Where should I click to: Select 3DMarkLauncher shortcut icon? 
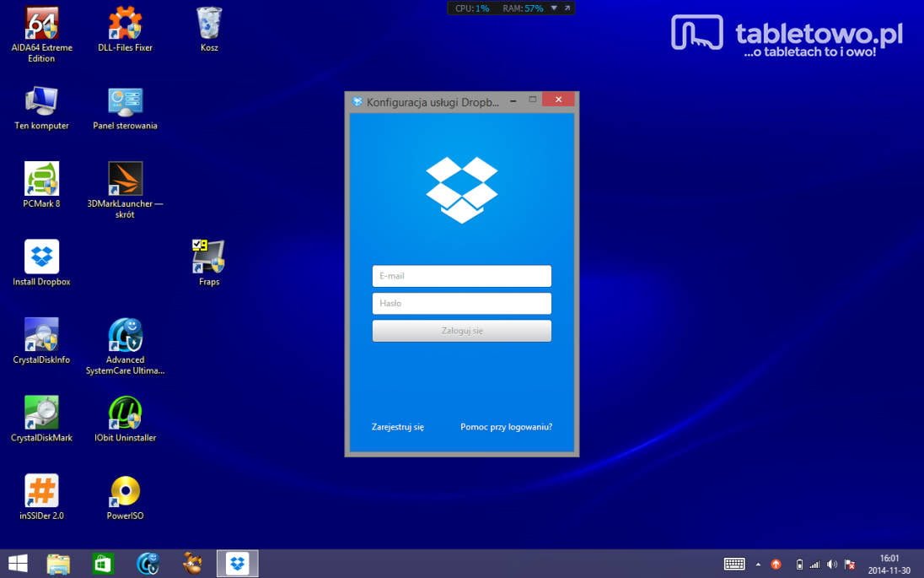(125, 190)
